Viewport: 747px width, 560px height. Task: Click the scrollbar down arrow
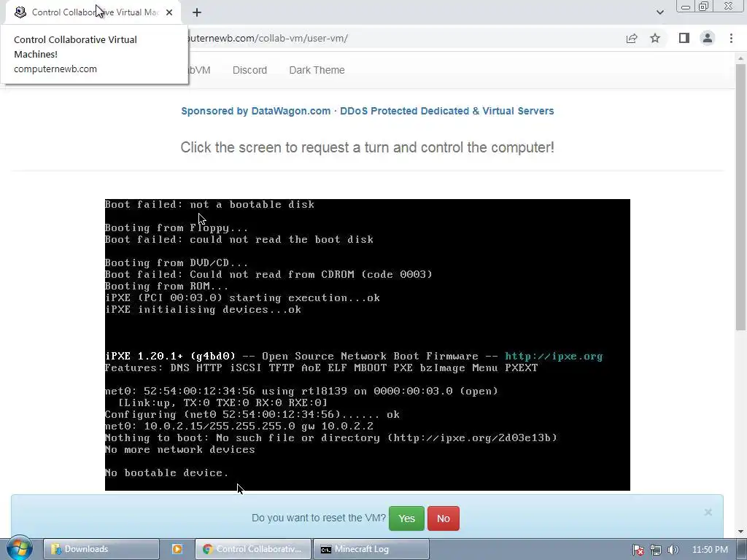point(740,532)
